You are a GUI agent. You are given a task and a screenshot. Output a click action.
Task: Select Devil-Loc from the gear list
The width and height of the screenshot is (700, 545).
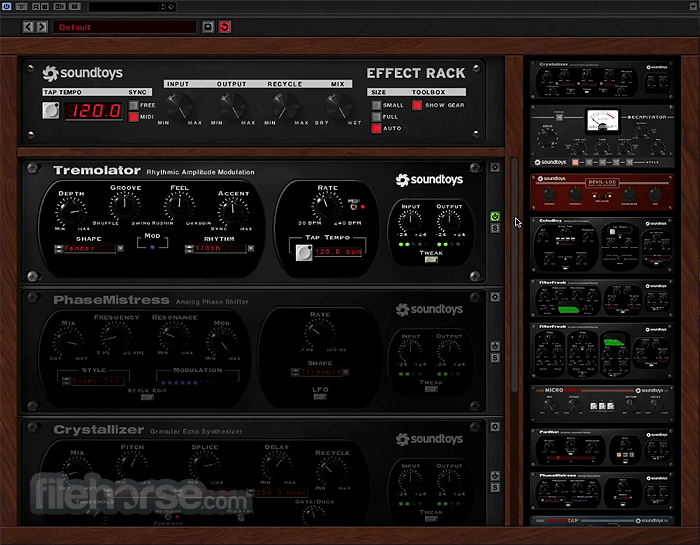(x=602, y=192)
